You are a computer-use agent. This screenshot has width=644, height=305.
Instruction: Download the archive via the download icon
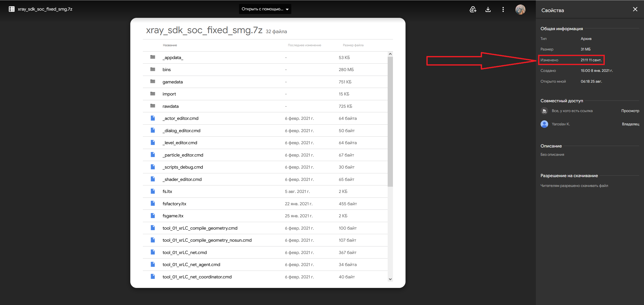pos(488,9)
